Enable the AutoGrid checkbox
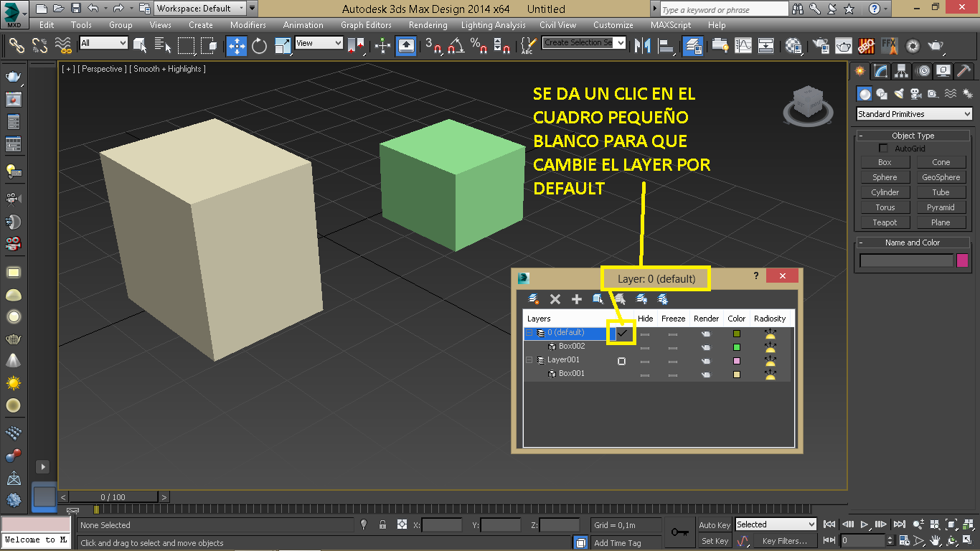Image resolution: width=980 pixels, height=551 pixels. coord(883,149)
